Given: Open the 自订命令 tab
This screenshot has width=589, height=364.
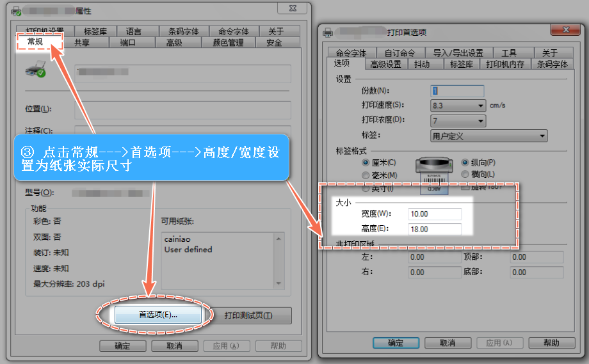Looking at the screenshot, I should (x=399, y=53).
